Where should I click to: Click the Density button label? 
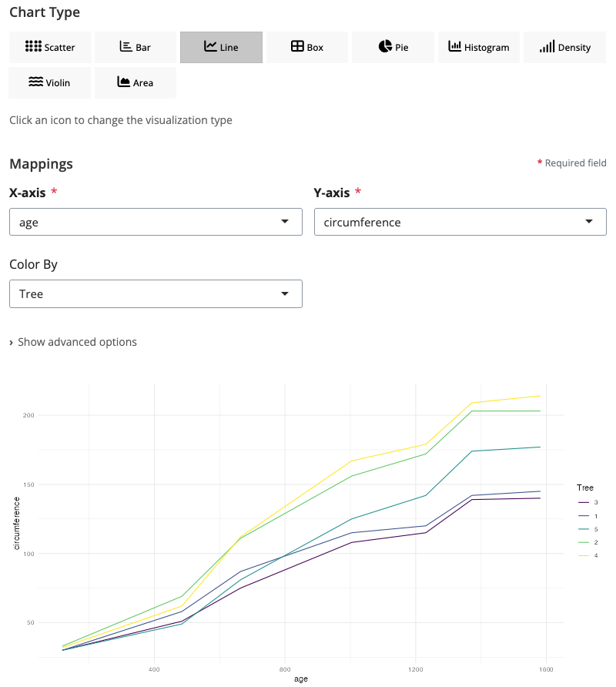[x=574, y=48]
